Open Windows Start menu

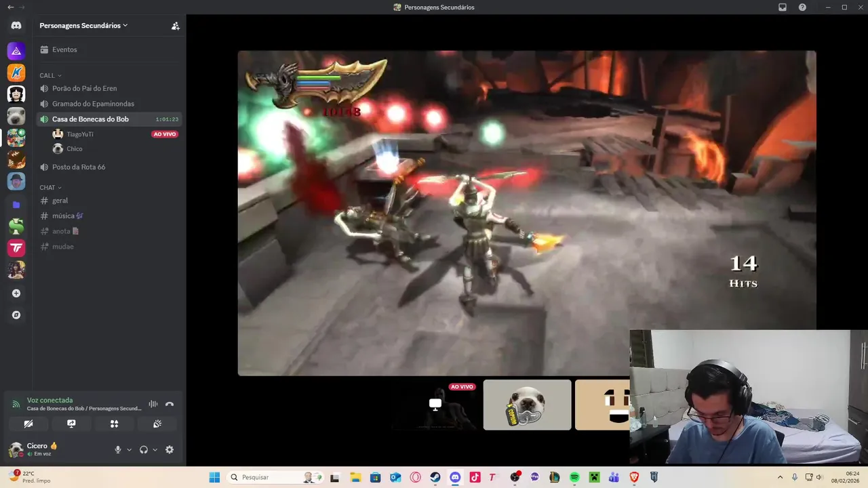pyautogui.click(x=214, y=477)
